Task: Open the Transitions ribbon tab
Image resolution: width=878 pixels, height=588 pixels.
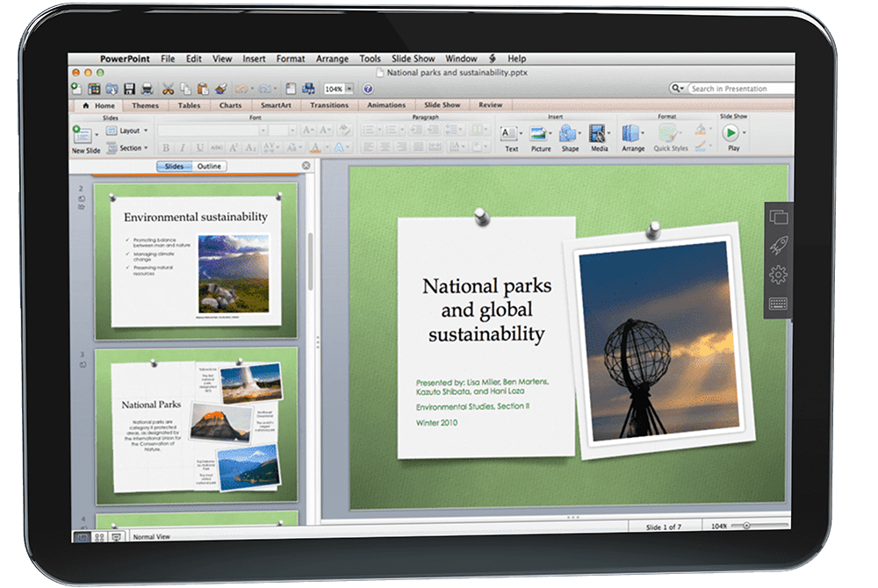Action: [x=329, y=105]
